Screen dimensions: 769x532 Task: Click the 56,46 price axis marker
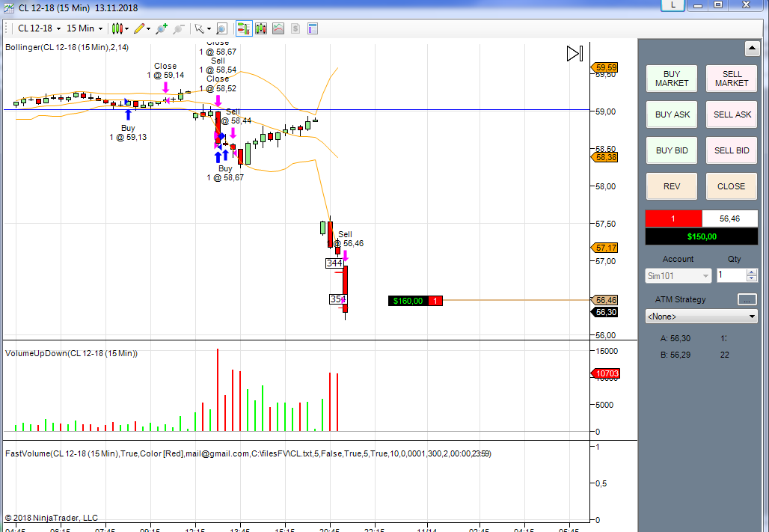606,300
